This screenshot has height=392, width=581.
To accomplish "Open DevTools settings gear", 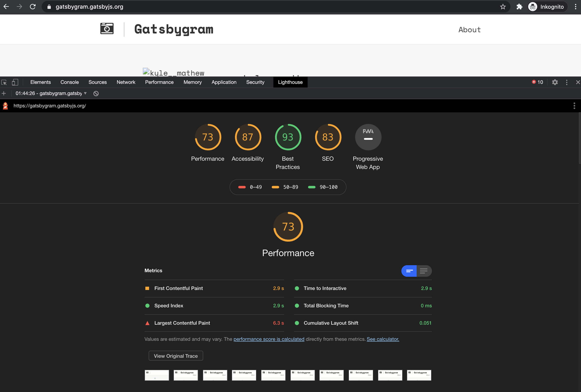I will [555, 82].
